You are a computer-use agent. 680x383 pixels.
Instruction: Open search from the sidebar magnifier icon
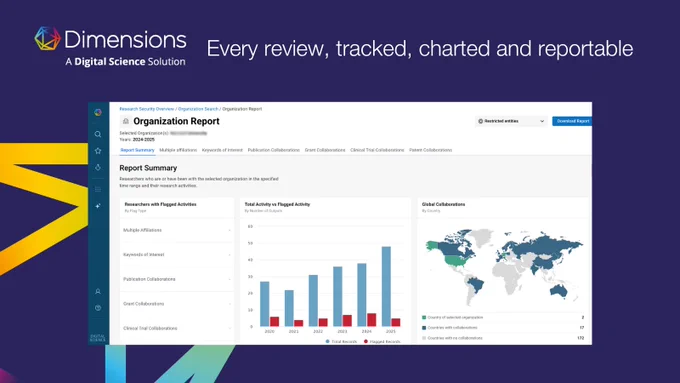[98, 134]
